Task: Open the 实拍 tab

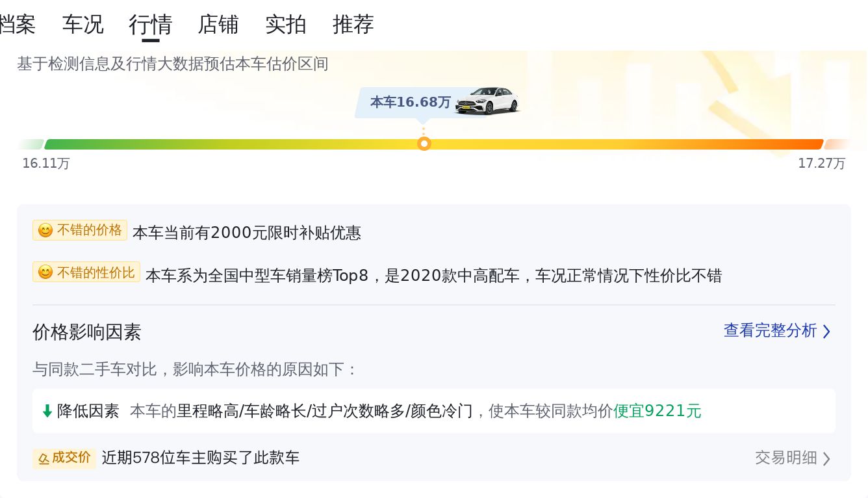Action: pos(286,25)
